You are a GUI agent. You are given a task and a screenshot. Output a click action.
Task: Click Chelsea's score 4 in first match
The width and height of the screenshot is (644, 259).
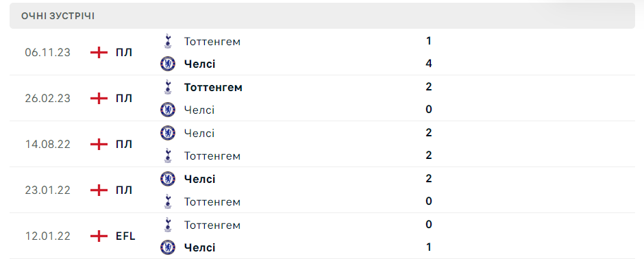click(x=429, y=64)
